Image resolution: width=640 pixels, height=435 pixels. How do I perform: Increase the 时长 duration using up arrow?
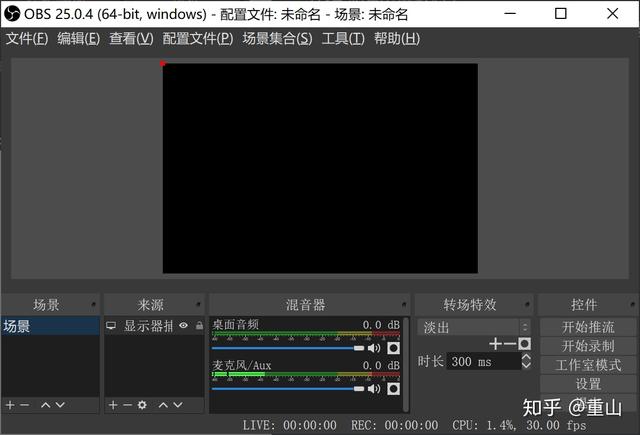tap(526, 357)
